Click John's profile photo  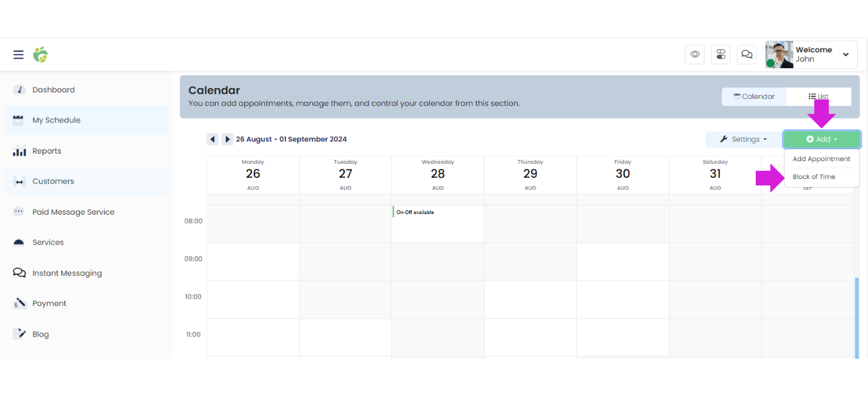[x=779, y=55]
